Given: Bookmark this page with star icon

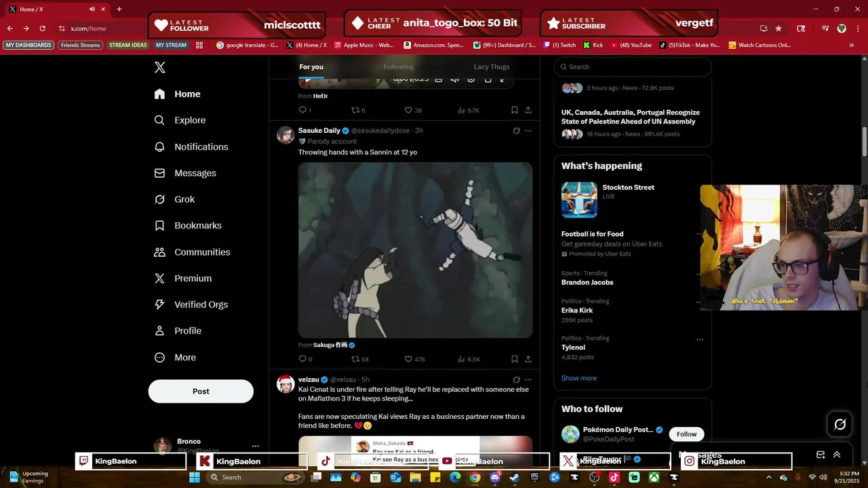Looking at the screenshot, I should [778, 28].
